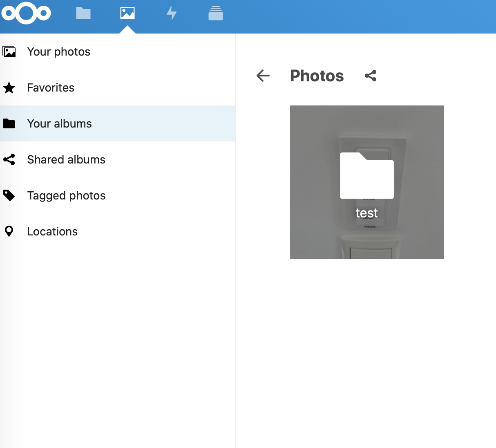Click the Favorites star icon

(x=9, y=87)
